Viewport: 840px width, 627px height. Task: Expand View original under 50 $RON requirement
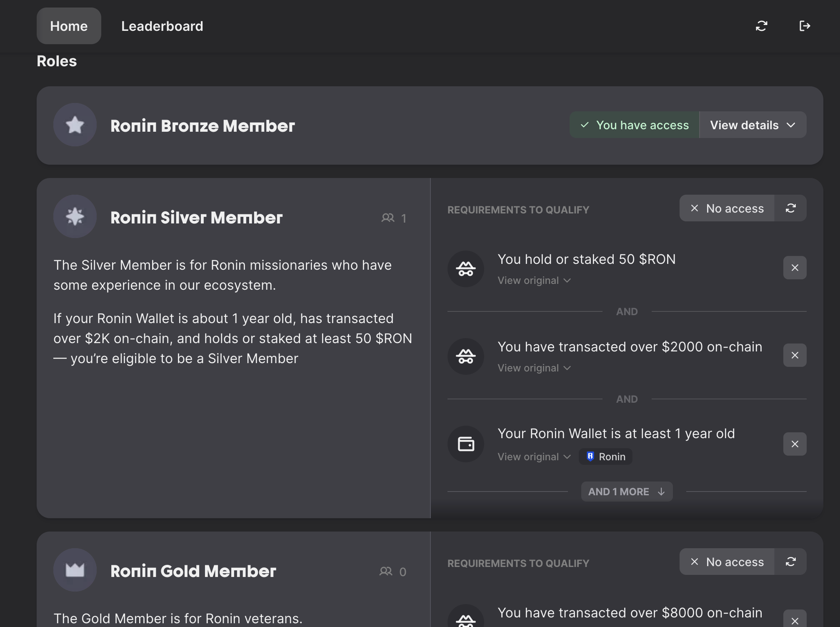click(534, 281)
